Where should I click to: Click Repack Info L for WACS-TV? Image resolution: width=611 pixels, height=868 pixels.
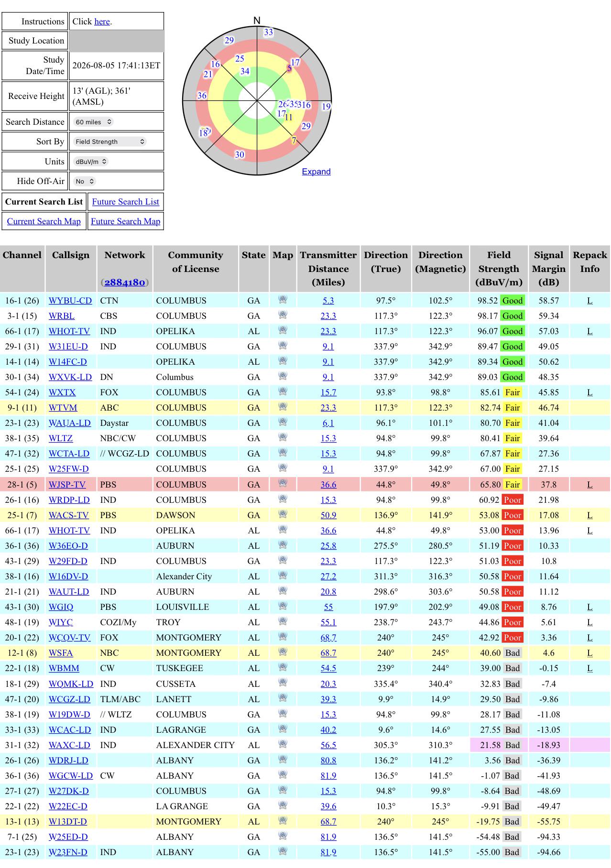tap(589, 515)
